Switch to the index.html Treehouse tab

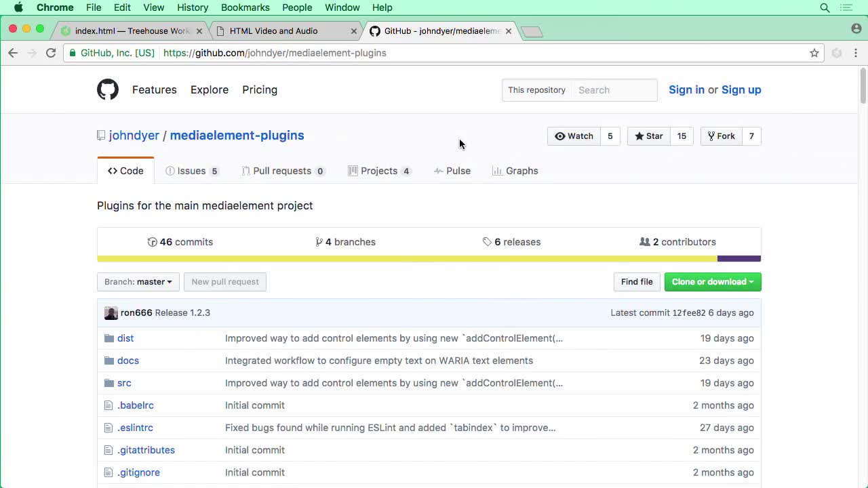131,31
